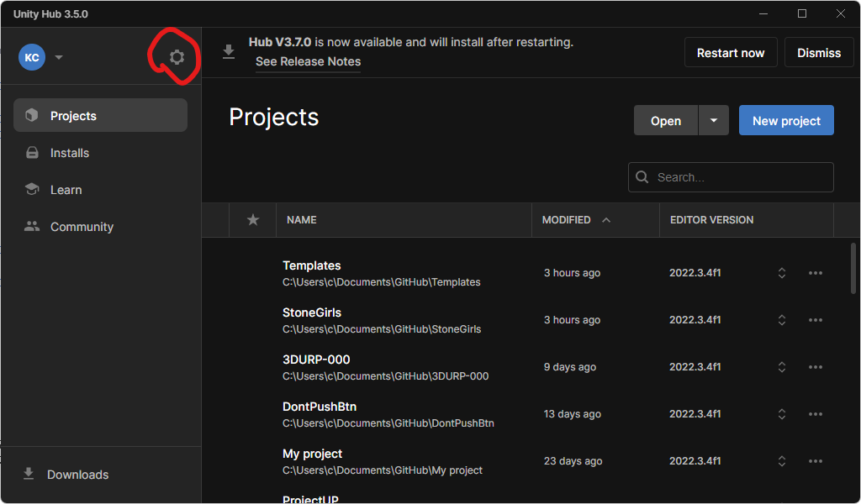The width and height of the screenshot is (861, 504).
Task: Open more options for StoneGirls
Action: [816, 320]
